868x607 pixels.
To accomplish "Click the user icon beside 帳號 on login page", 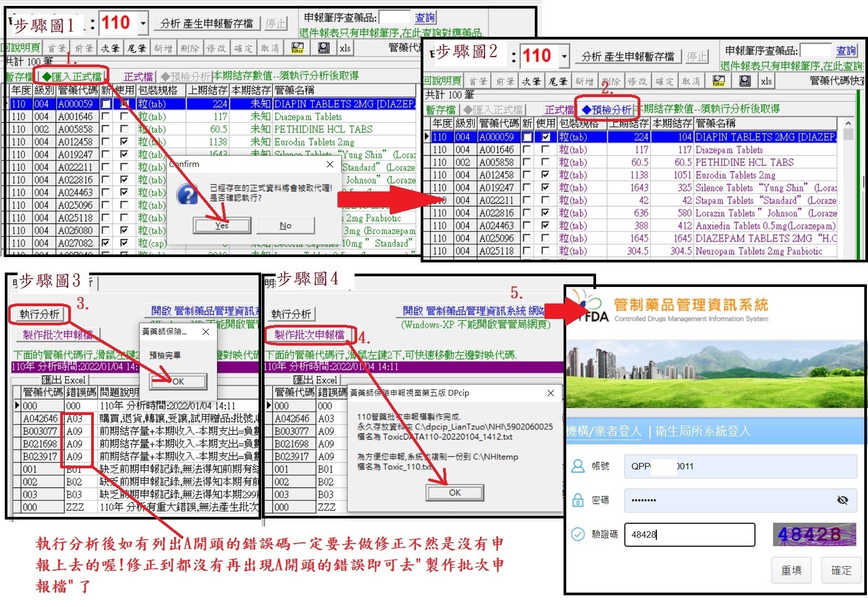I will pyautogui.click(x=577, y=466).
